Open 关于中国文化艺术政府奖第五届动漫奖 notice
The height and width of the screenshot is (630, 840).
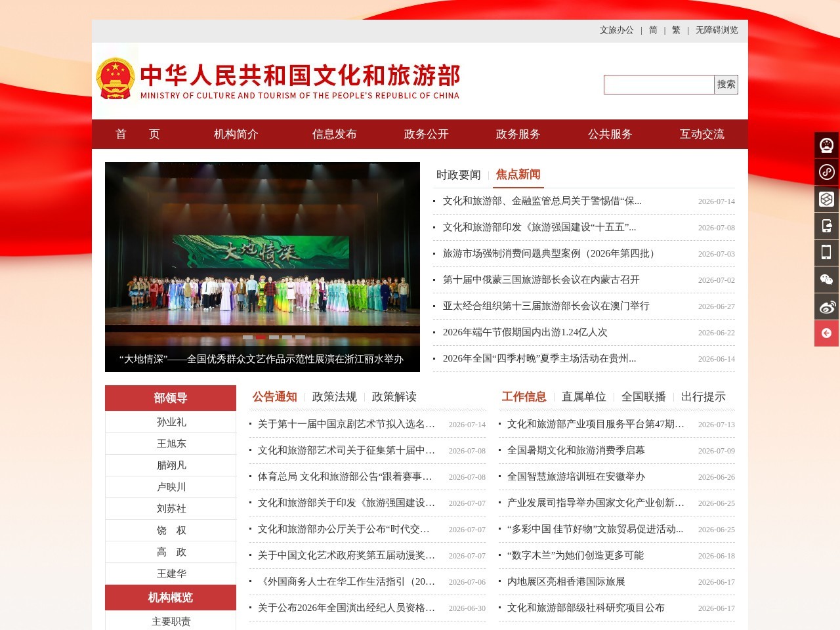click(346, 555)
